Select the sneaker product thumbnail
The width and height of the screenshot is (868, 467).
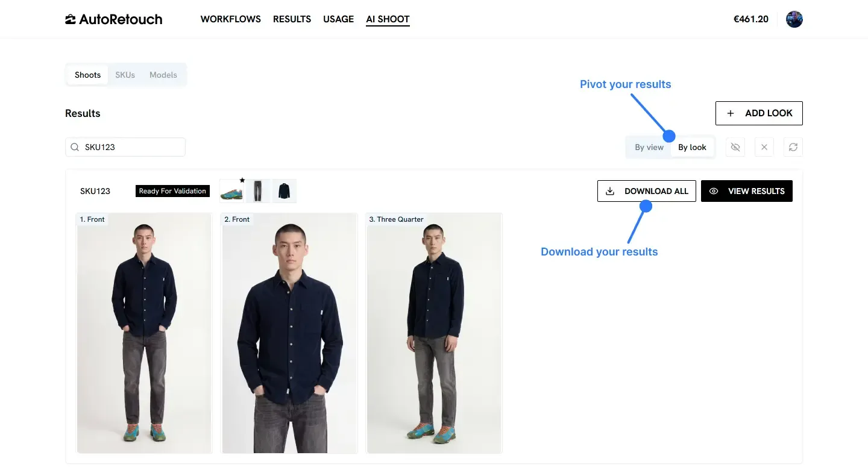coord(231,191)
